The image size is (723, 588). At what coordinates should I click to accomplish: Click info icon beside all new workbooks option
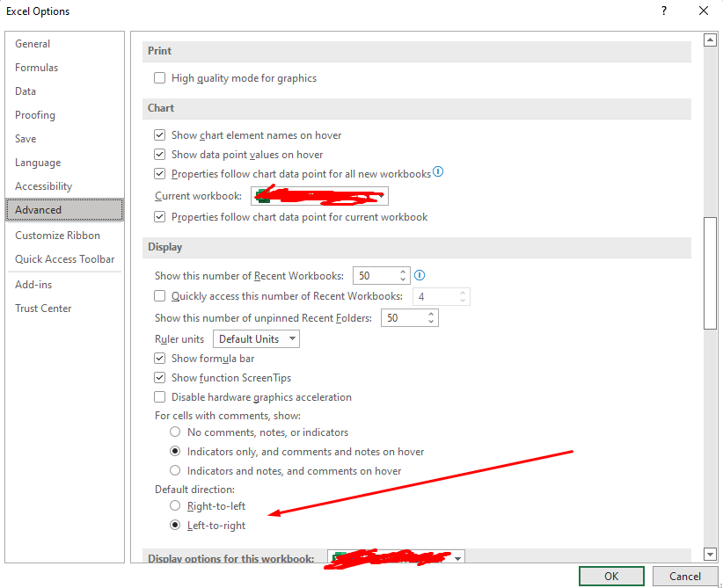438,172
